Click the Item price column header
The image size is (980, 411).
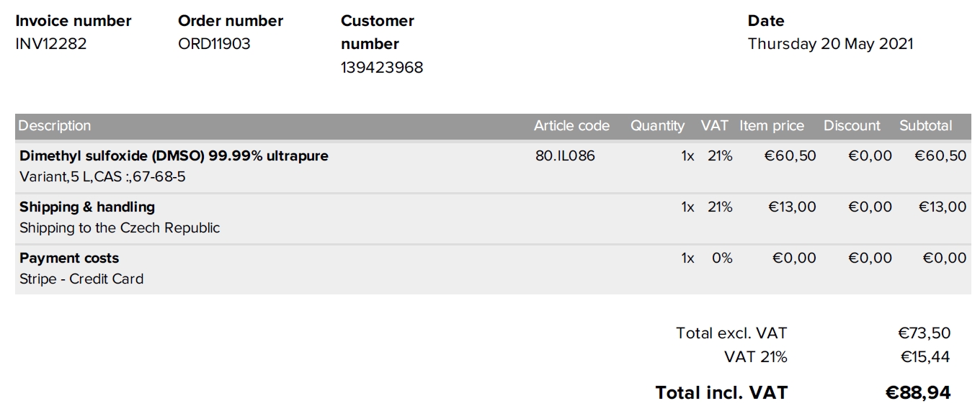click(x=771, y=126)
